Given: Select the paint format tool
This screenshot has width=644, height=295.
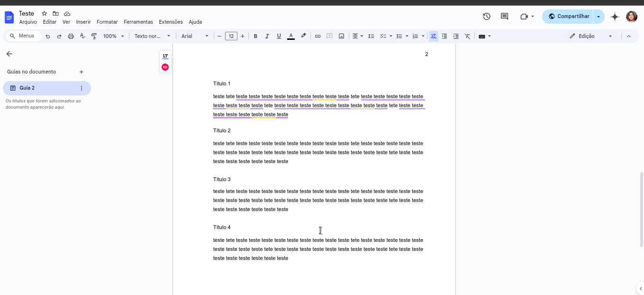Looking at the screenshot, I should (x=93, y=36).
